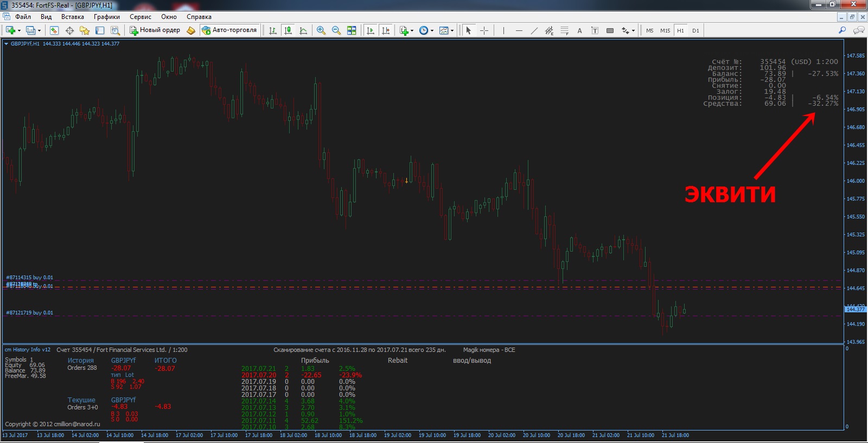Open the Сервис menu
The height and width of the screenshot is (443, 868).
click(140, 17)
